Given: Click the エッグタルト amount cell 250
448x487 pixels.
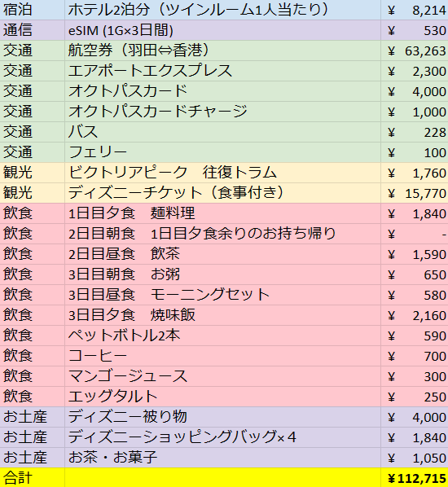Looking at the screenshot, I should [x=415, y=397].
